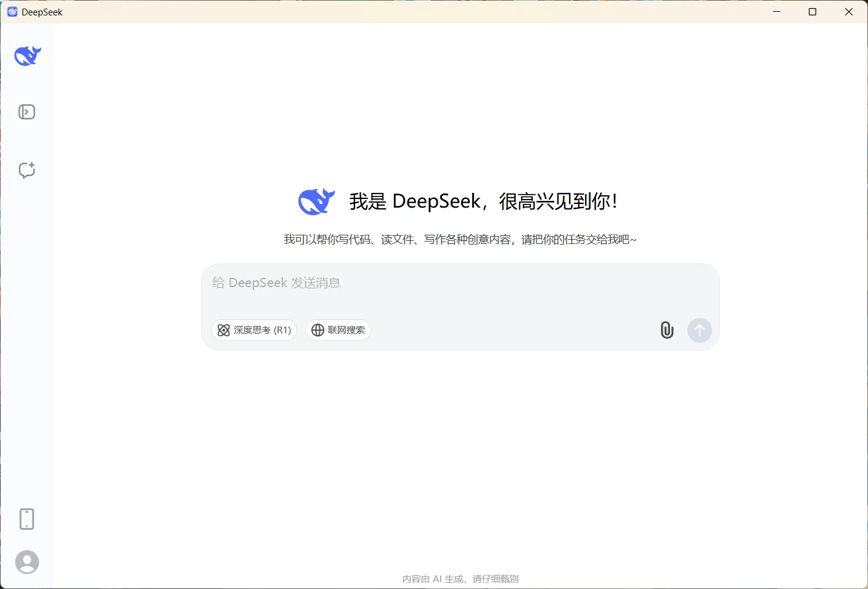Attach a file with the paperclip icon
Screen dimensions: 868x589
point(667,330)
